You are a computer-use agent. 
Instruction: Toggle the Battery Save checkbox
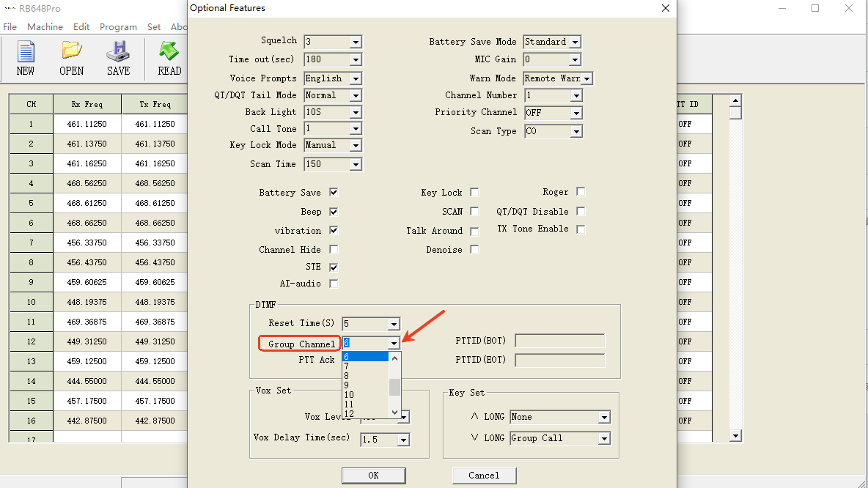coord(334,193)
